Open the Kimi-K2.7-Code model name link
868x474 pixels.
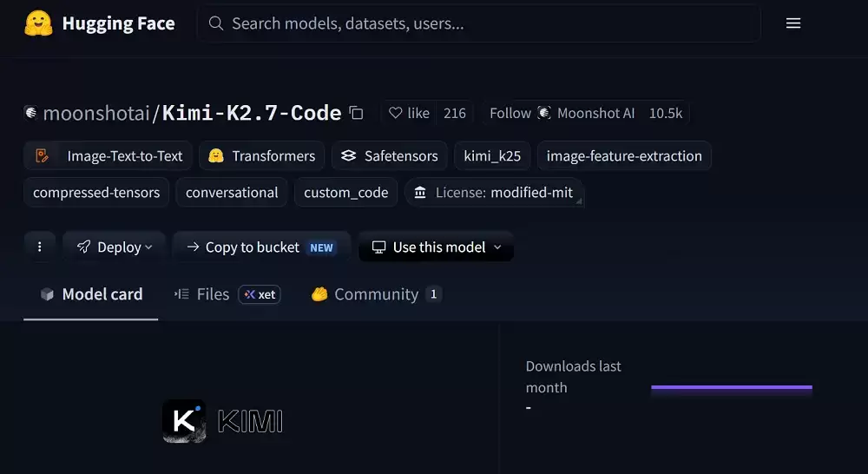point(252,113)
